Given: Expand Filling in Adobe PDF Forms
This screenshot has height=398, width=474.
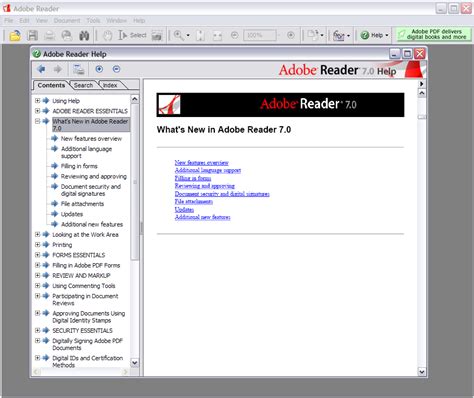Looking at the screenshot, I should (x=38, y=265).
